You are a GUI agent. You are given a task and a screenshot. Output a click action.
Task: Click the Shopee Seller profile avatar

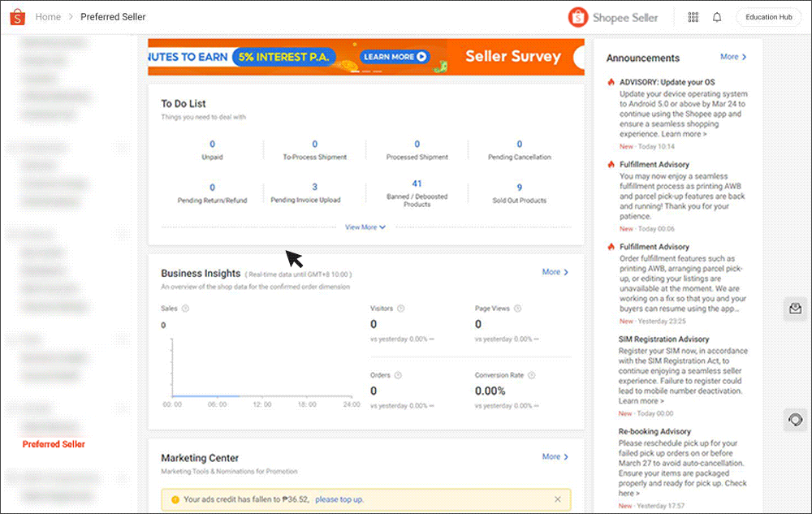coord(577,16)
